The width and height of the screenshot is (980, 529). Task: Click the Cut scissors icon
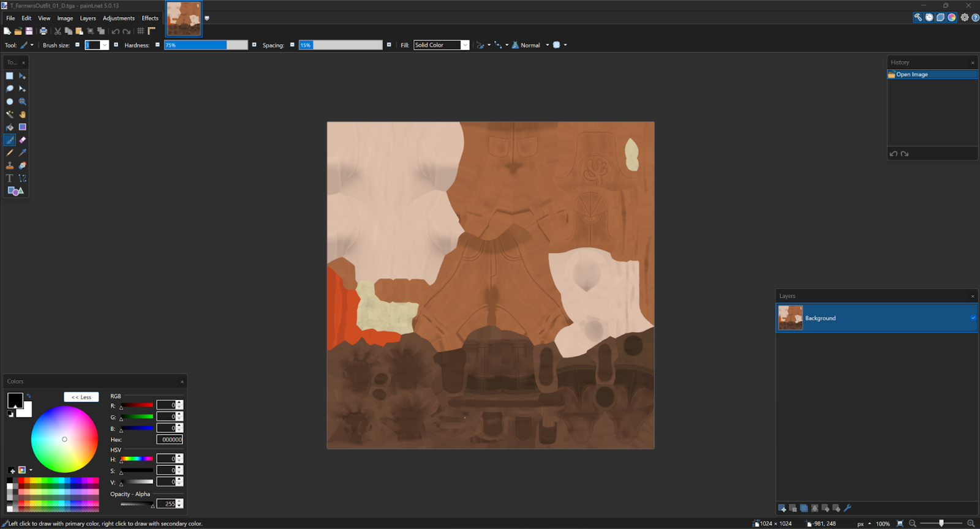tap(58, 31)
